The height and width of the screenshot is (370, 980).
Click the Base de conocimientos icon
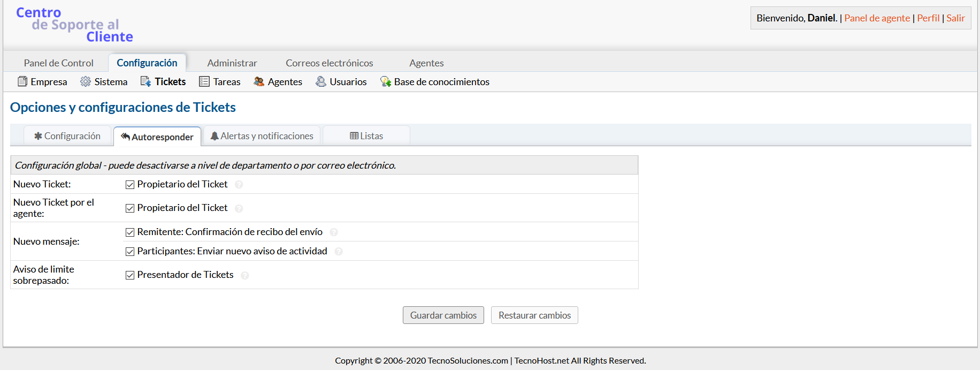385,81
